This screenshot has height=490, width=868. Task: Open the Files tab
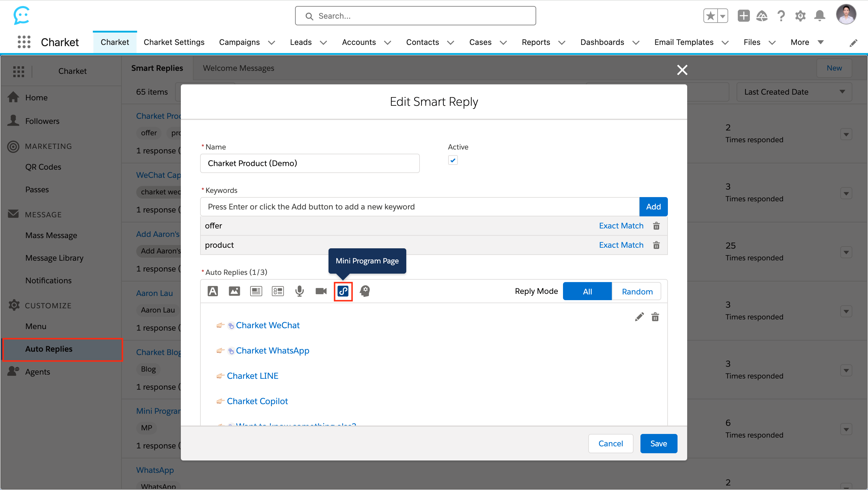(x=752, y=42)
